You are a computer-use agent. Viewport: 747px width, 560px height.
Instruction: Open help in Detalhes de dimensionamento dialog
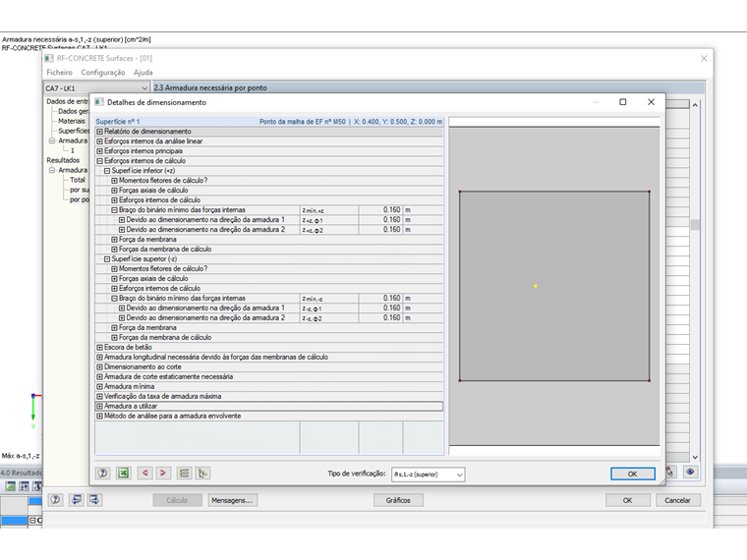pyautogui.click(x=102, y=473)
